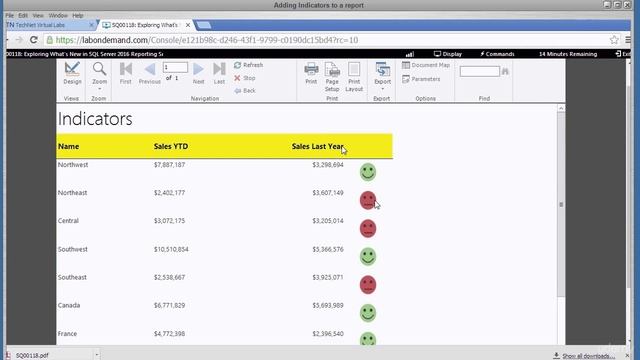Select the France row name

click(67, 333)
